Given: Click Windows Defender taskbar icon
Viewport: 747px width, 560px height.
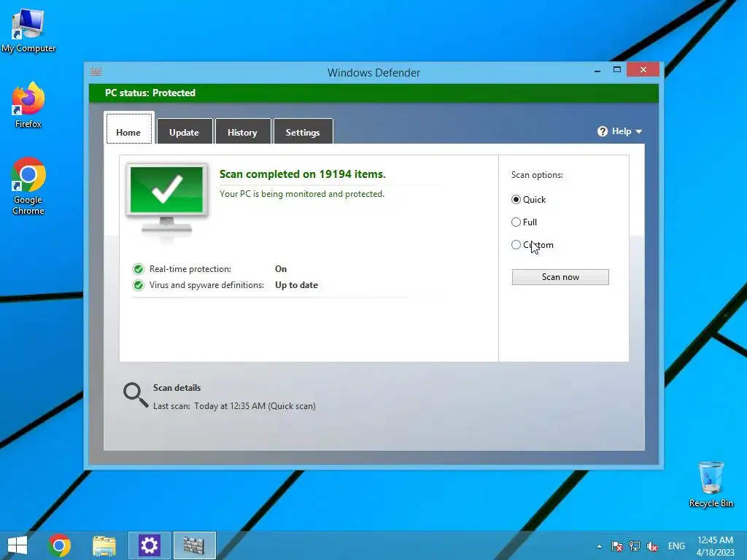Looking at the screenshot, I should (x=194, y=545).
